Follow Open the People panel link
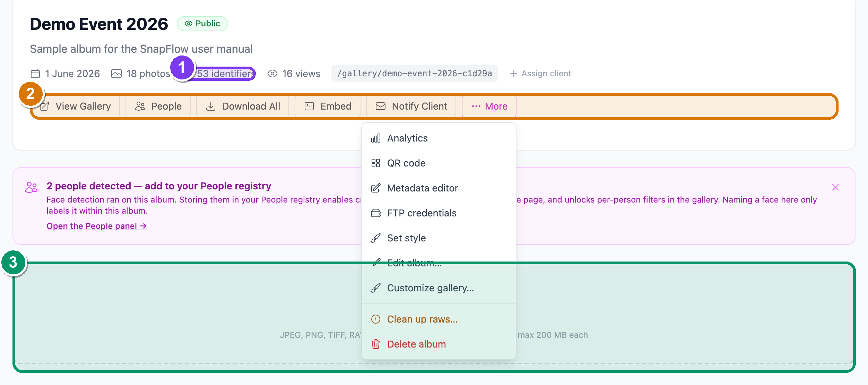 [x=97, y=226]
